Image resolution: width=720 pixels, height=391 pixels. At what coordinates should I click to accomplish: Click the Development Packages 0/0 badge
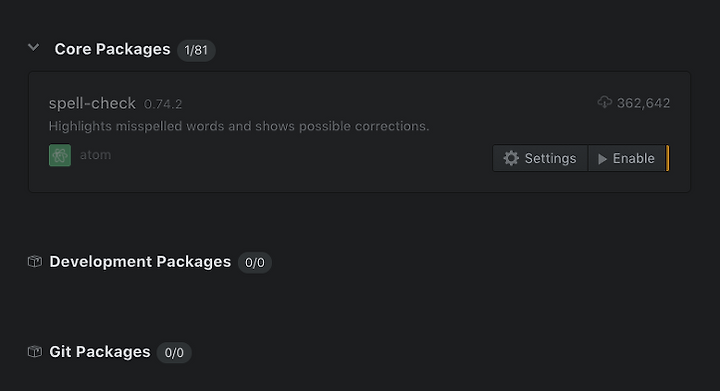pyautogui.click(x=255, y=263)
